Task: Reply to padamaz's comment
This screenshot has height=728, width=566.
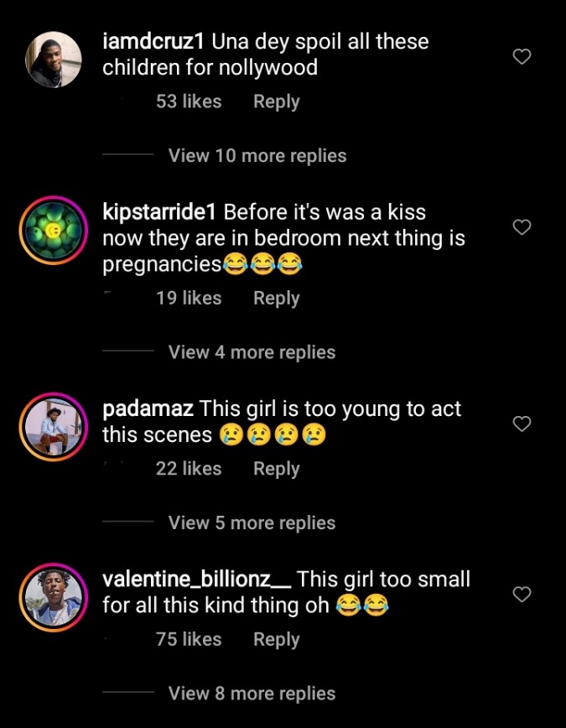Action: pos(276,469)
